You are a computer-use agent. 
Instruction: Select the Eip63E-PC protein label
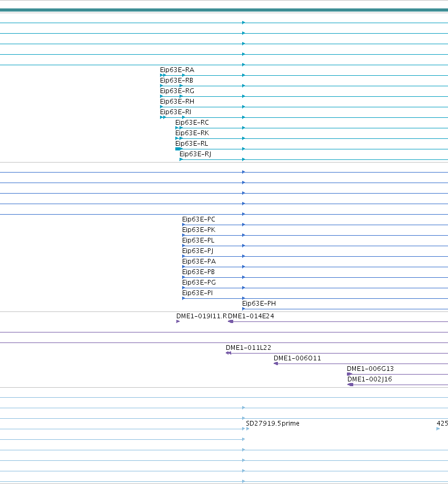[x=198, y=219]
